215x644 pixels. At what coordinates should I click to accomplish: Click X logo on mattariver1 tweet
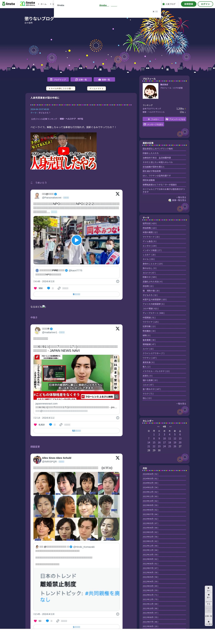pyautogui.click(x=117, y=329)
